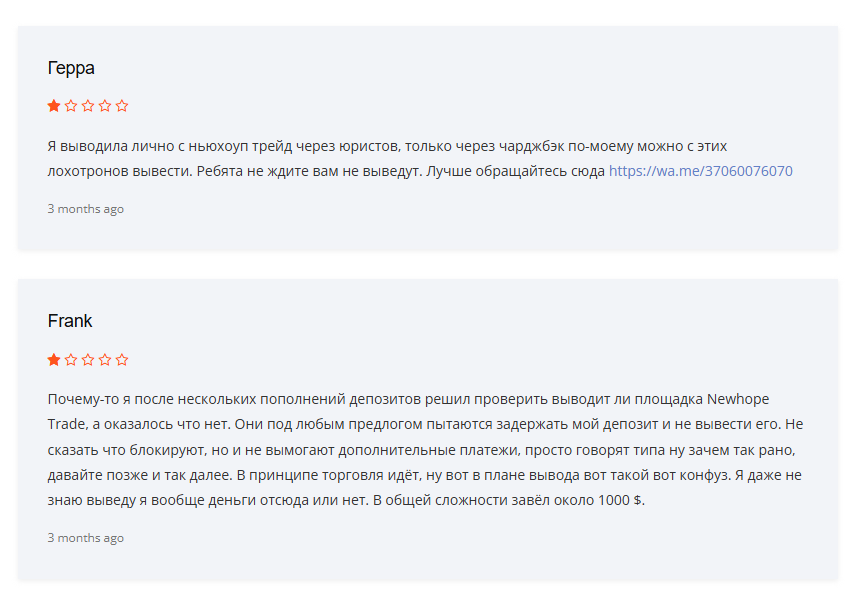
Task: Click the fifth star in Frank's rating
Action: 122,360
